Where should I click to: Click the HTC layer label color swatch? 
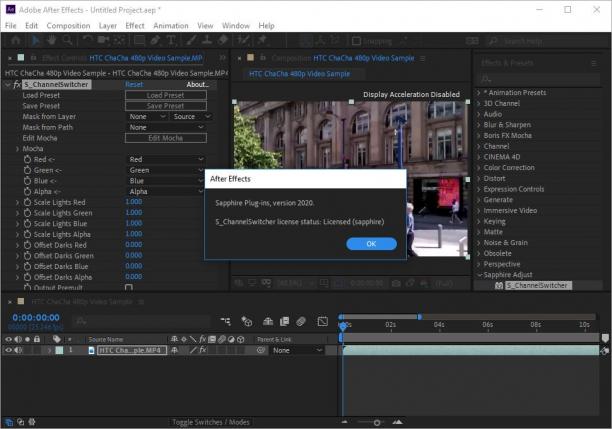59,350
